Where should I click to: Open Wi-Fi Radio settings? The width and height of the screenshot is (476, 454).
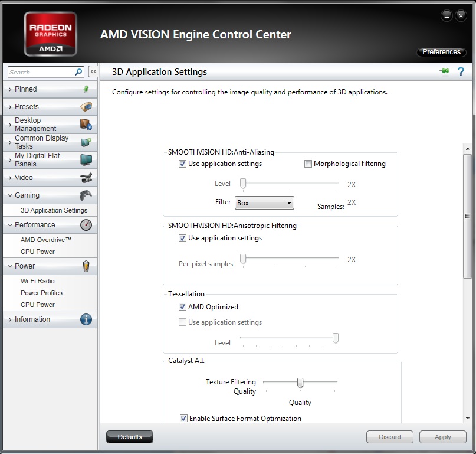click(x=38, y=281)
